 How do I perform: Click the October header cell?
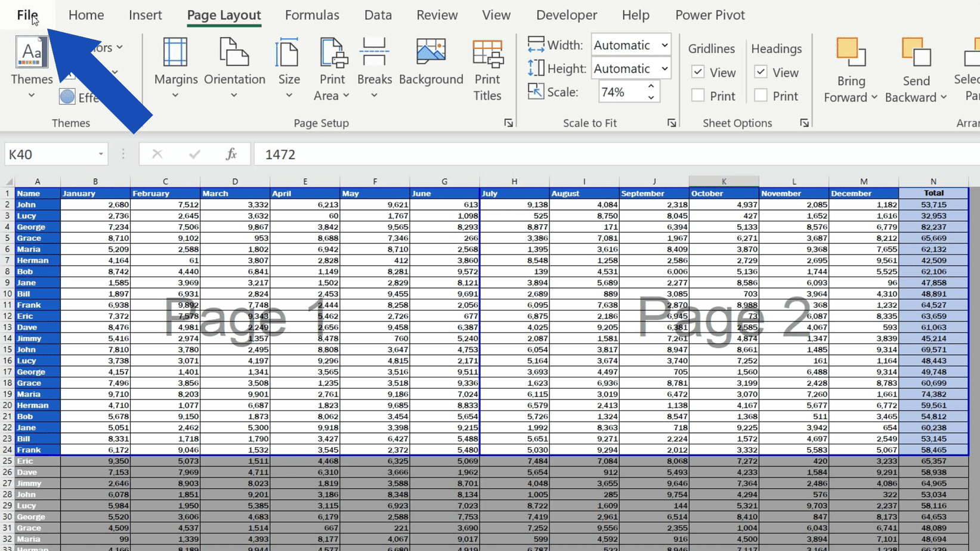point(724,193)
